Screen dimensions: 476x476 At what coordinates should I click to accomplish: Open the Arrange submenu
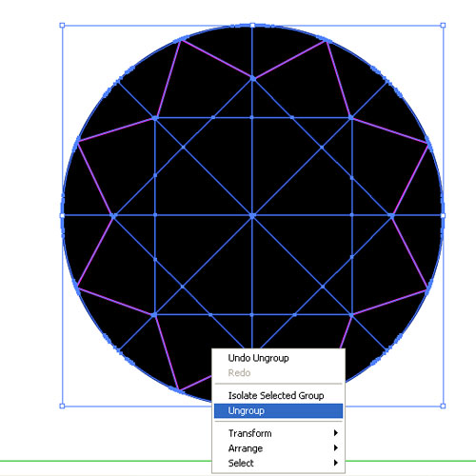pos(278,448)
